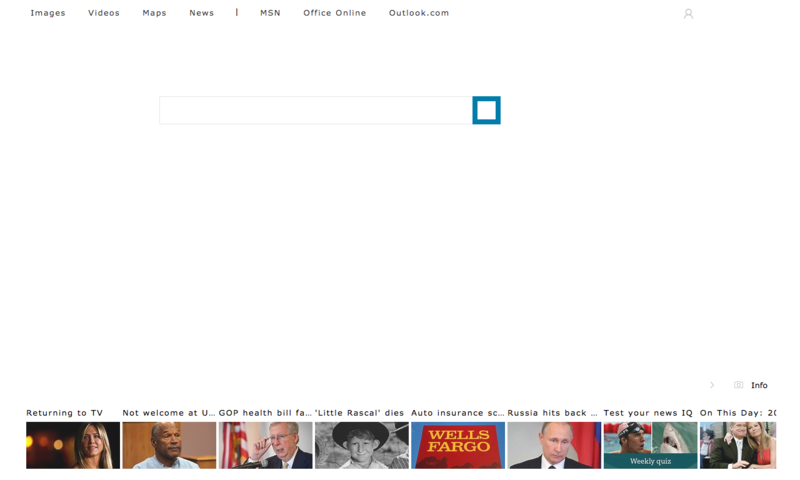Read the 'GOP health bill' headline
This screenshot has height=480, width=800.
coord(265,413)
